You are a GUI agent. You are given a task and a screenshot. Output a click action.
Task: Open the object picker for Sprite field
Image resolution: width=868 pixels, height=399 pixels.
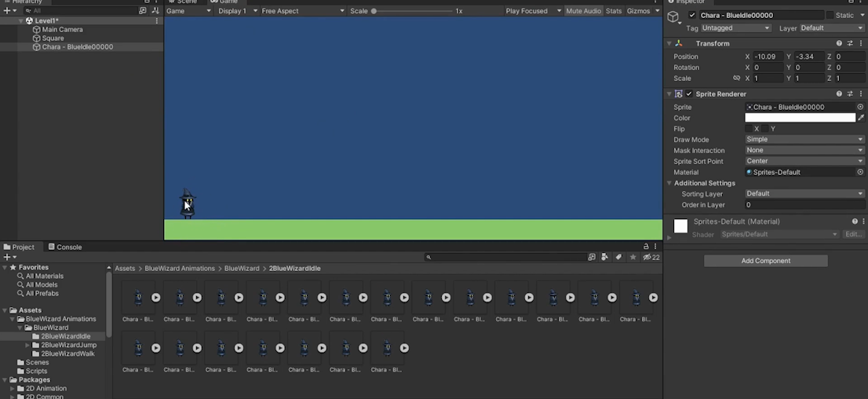[x=860, y=107]
